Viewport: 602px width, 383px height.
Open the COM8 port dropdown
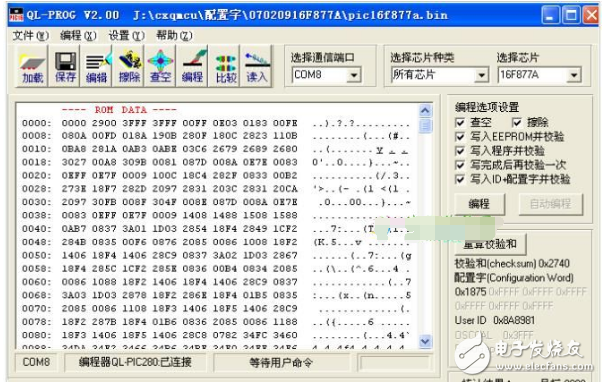354,75
